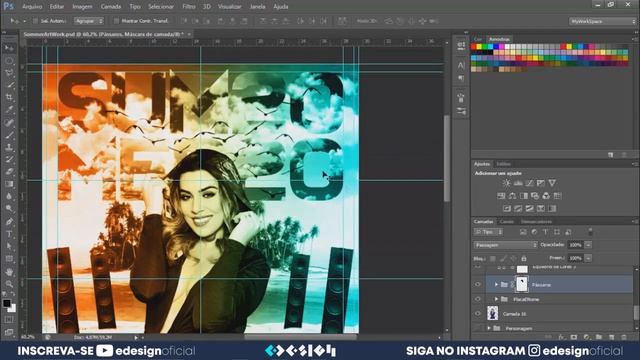Open the Agrupar auto-select dropdown
This screenshot has height=360, width=640.
(89, 21)
